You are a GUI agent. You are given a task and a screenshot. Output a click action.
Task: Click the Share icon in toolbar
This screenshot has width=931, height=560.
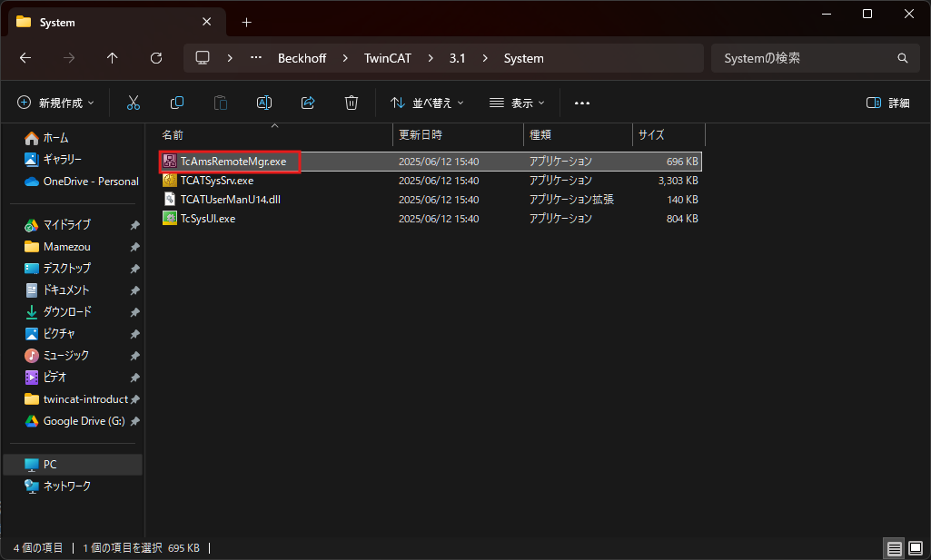coord(308,103)
